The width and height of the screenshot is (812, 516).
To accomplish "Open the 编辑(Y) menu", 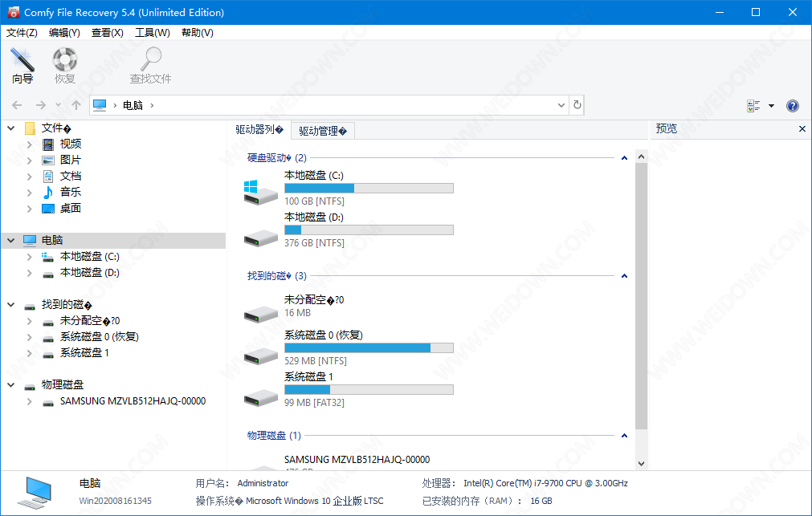I will tap(64, 33).
